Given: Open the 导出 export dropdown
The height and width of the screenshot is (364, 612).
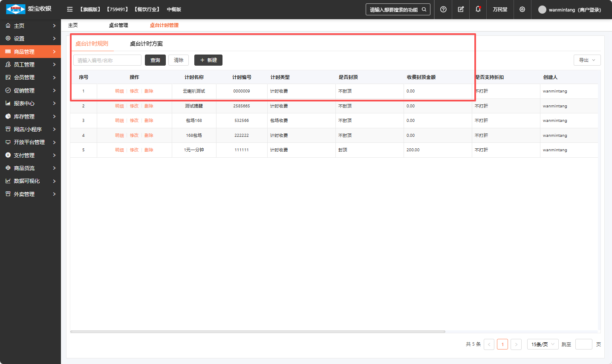Looking at the screenshot, I should tap(587, 60).
